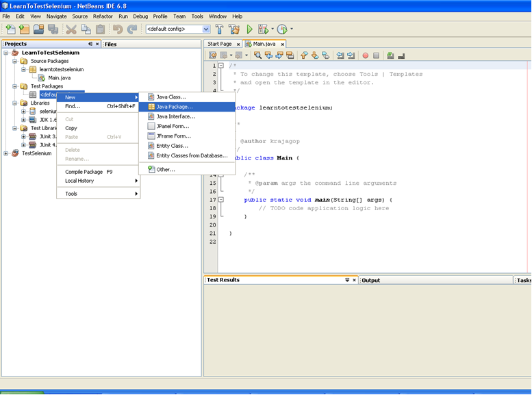Click the Shift Line Left icon
The width and height of the screenshot is (532, 395).
point(340,55)
